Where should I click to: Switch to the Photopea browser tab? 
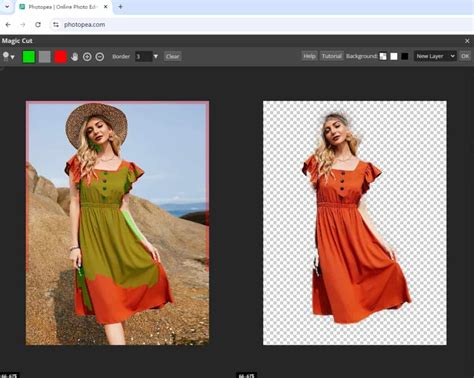[x=63, y=7]
